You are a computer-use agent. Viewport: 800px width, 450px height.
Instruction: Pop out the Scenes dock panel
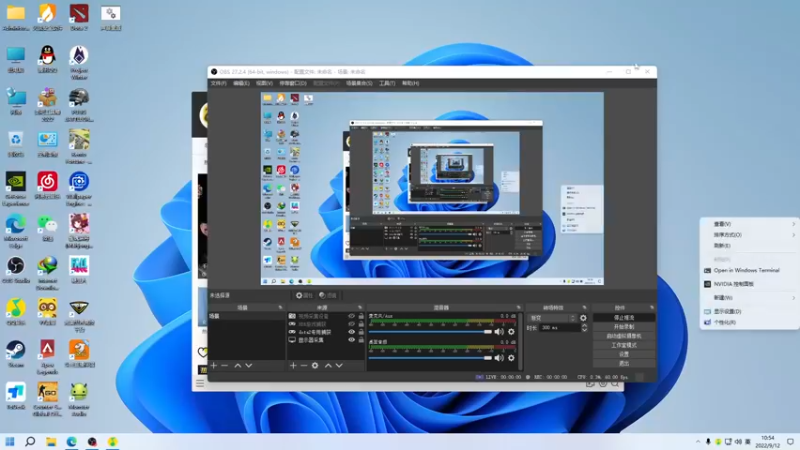click(280, 308)
